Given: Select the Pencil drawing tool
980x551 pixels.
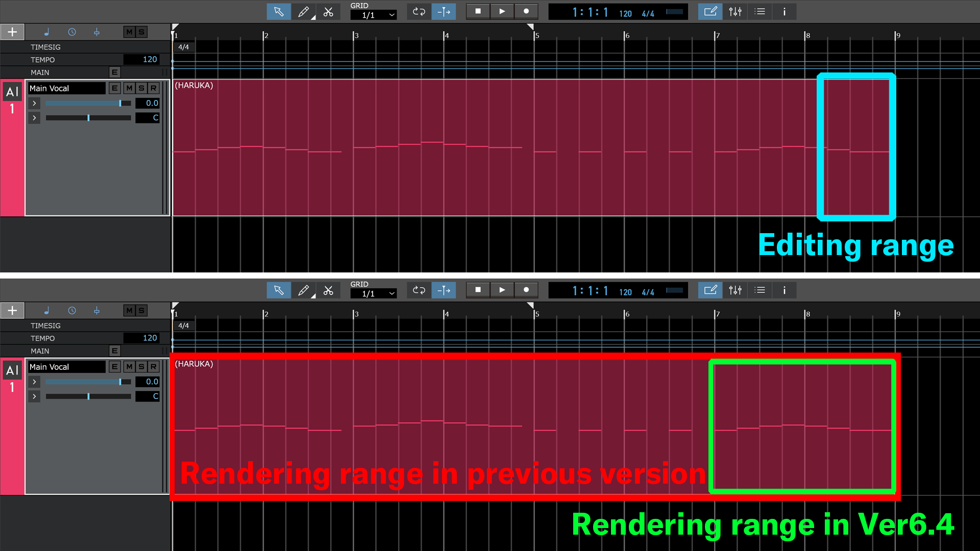Looking at the screenshot, I should pos(303,11).
